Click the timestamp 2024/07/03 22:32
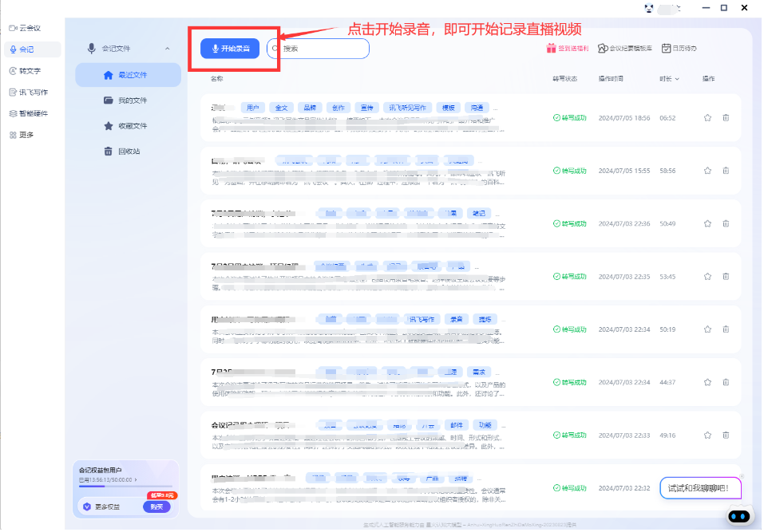This screenshot has height=532, width=764. [624, 488]
